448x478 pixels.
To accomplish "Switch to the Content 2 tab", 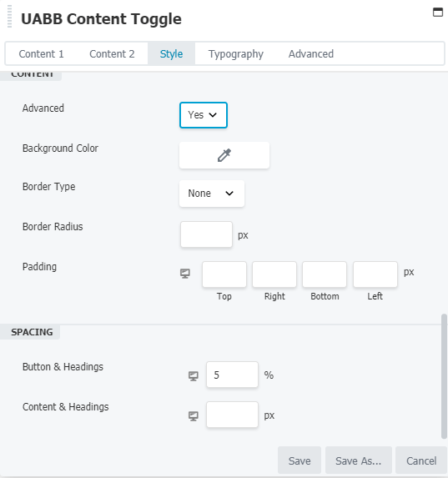I will [x=112, y=54].
